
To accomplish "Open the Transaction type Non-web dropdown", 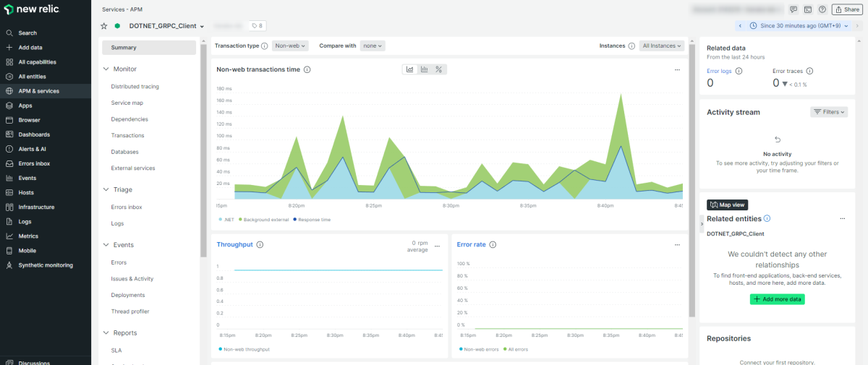I will coord(291,46).
